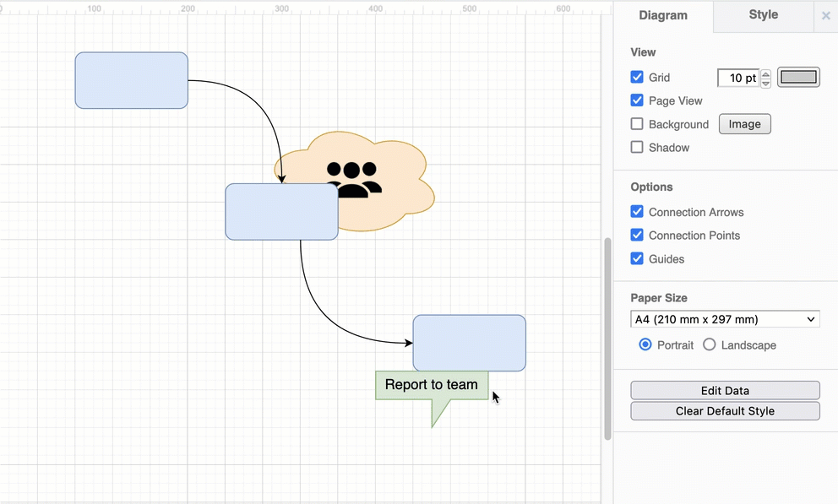Click the Edit Data button
The image size is (838, 504).
click(x=725, y=391)
